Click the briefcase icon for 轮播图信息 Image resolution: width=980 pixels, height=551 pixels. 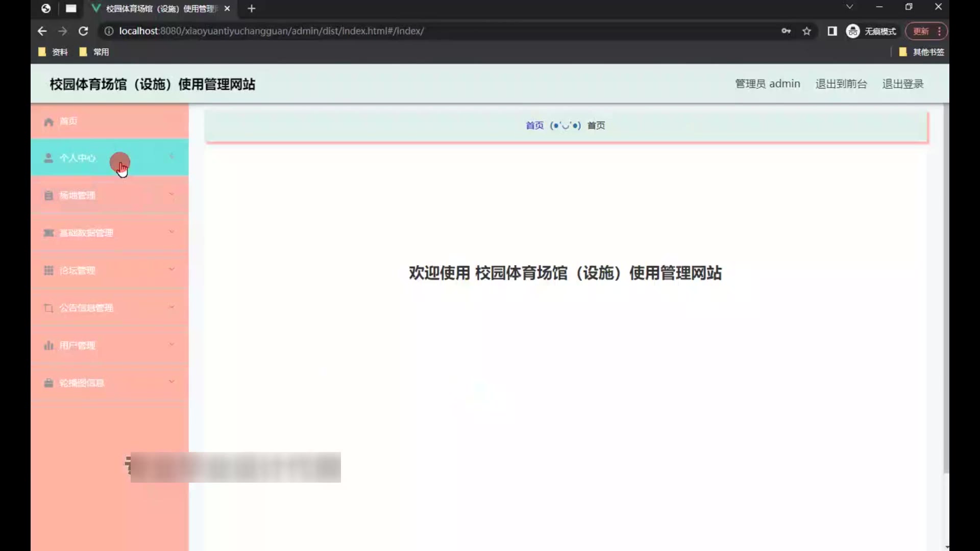48,383
